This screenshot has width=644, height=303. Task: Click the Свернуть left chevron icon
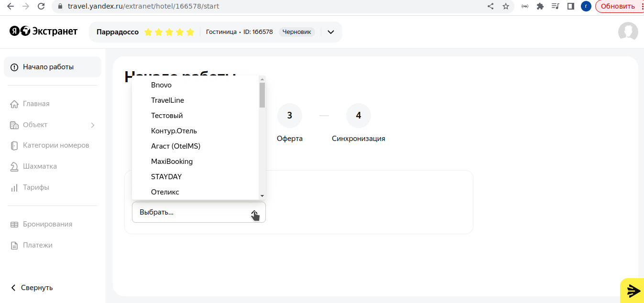pyautogui.click(x=13, y=288)
